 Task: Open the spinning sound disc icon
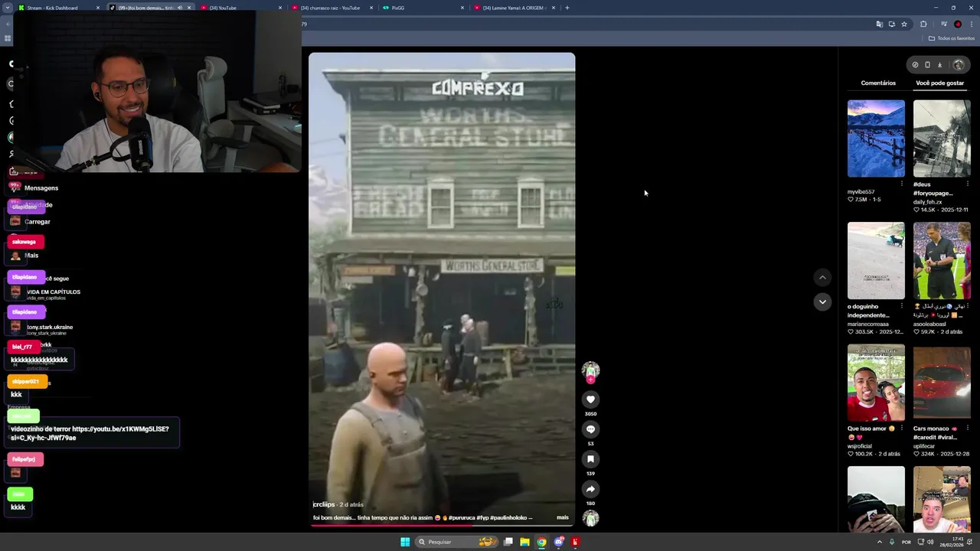590,518
